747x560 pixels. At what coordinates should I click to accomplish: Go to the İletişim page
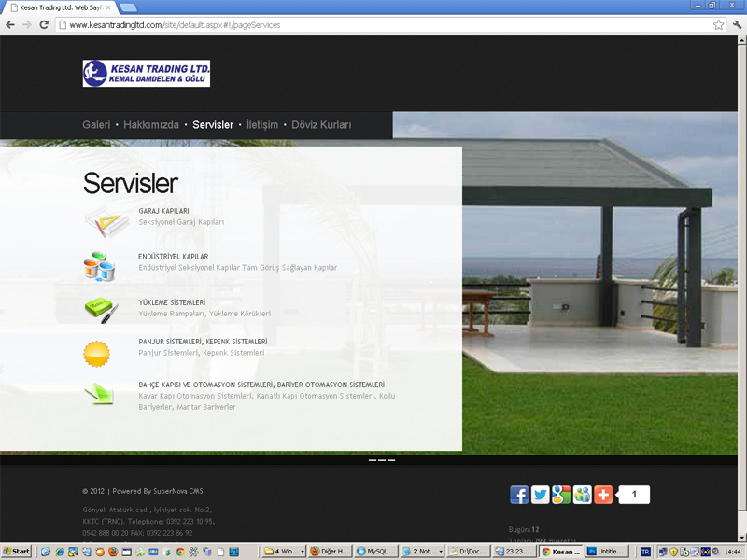(262, 125)
